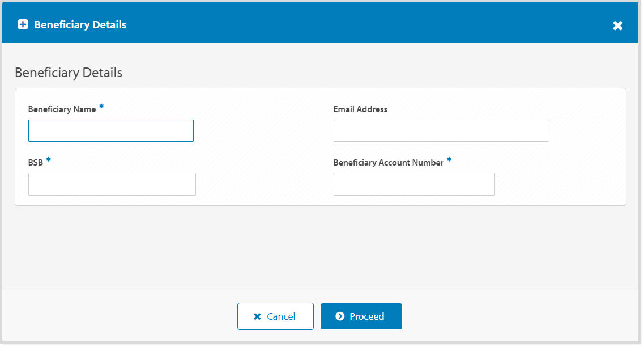Click the required asterisk next to Beneficiary Name

point(101,105)
